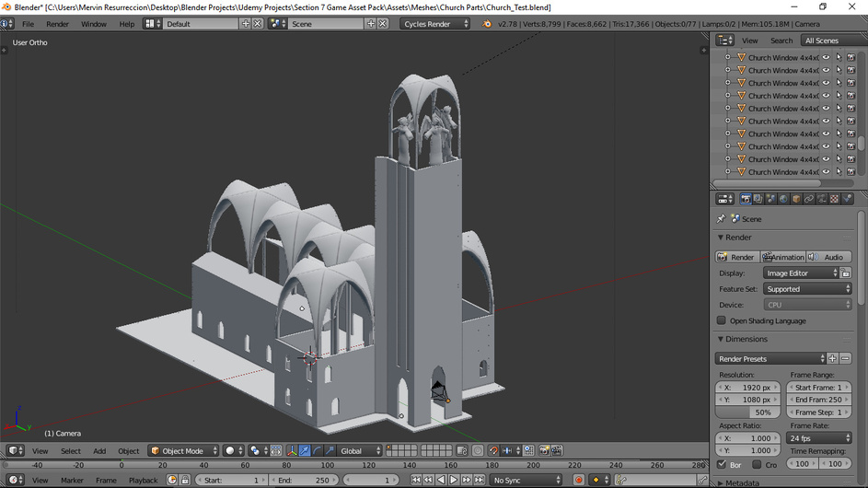Open the Render menu in top bar
The image size is (868, 488).
(57, 24)
